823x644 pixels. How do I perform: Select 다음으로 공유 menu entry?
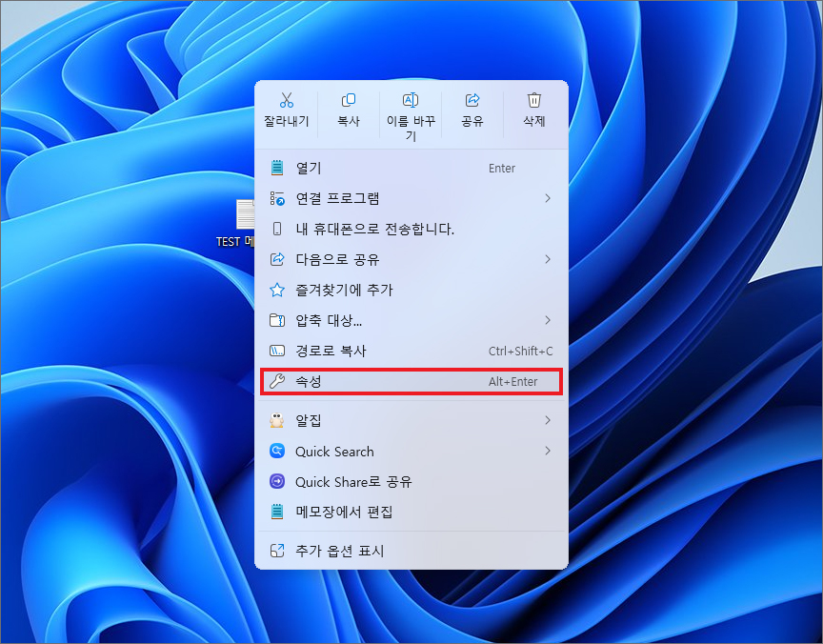411,259
